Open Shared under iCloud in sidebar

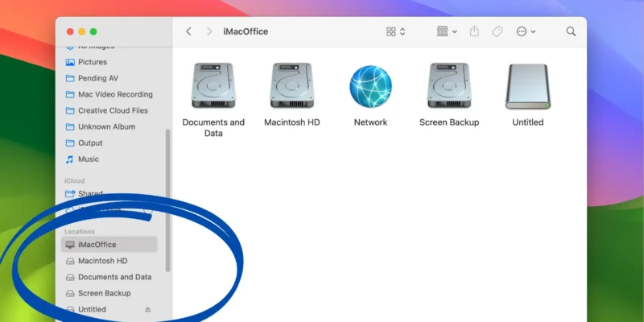coord(111,193)
